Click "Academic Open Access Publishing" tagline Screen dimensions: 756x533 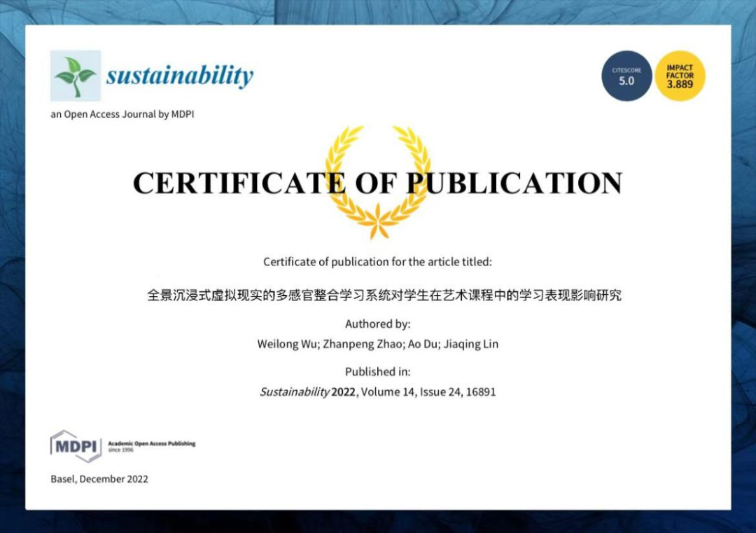[152, 444]
